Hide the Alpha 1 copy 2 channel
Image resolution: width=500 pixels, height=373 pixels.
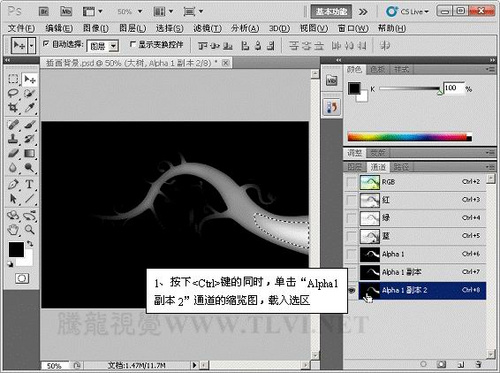tap(352, 290)
